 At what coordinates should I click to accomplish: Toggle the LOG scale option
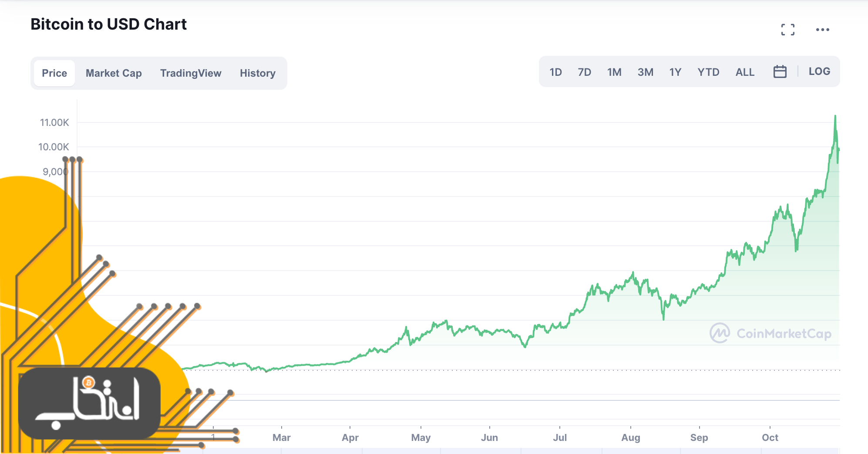click(819, 71)
